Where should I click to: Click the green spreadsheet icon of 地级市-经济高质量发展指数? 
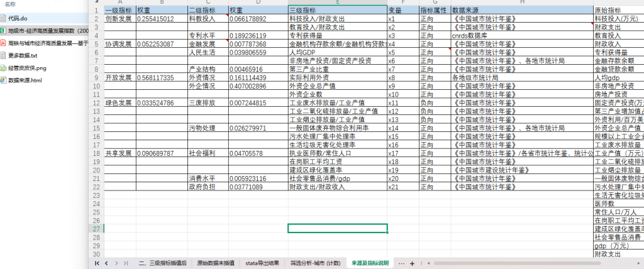pos(3,30)
